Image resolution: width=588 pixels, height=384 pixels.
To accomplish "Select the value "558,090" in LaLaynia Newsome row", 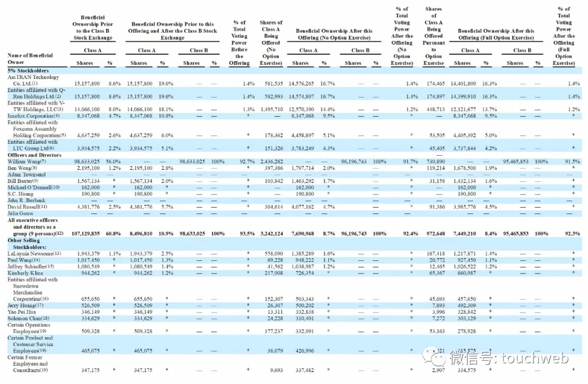I will click(274, 253).
